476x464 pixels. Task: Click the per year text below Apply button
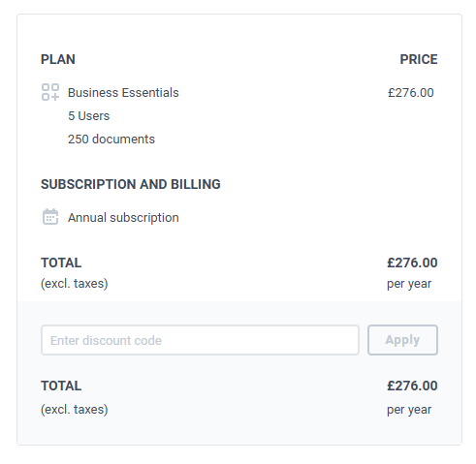[409, 410]
